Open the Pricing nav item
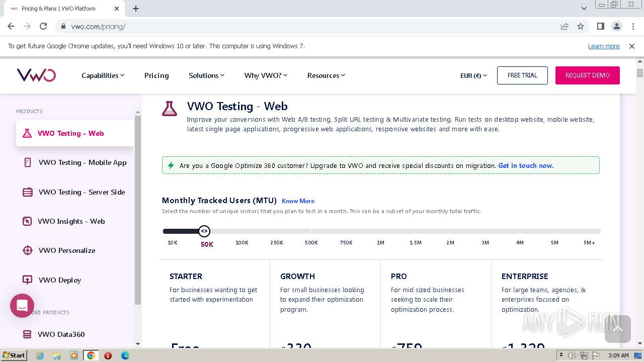 [x=156, y=75]
